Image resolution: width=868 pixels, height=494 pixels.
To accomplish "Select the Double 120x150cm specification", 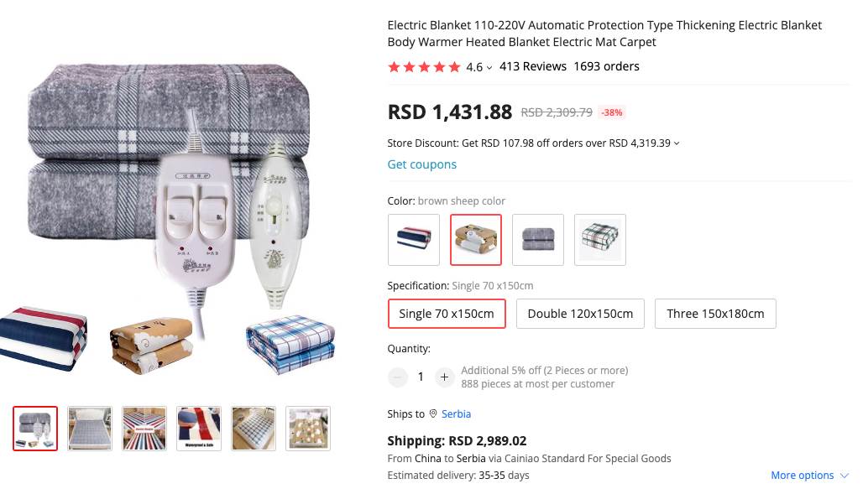I will coord(580,314).
